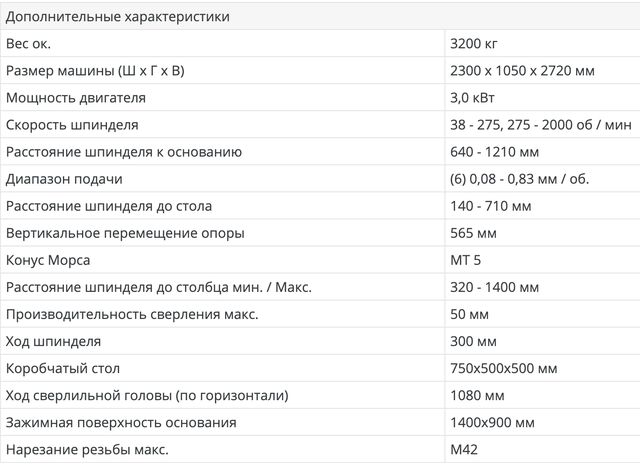This screenshot has height=463, width=640.
Task: Click the '320 - 1400 мм' column distance value
Action: (x=497, y=287)
